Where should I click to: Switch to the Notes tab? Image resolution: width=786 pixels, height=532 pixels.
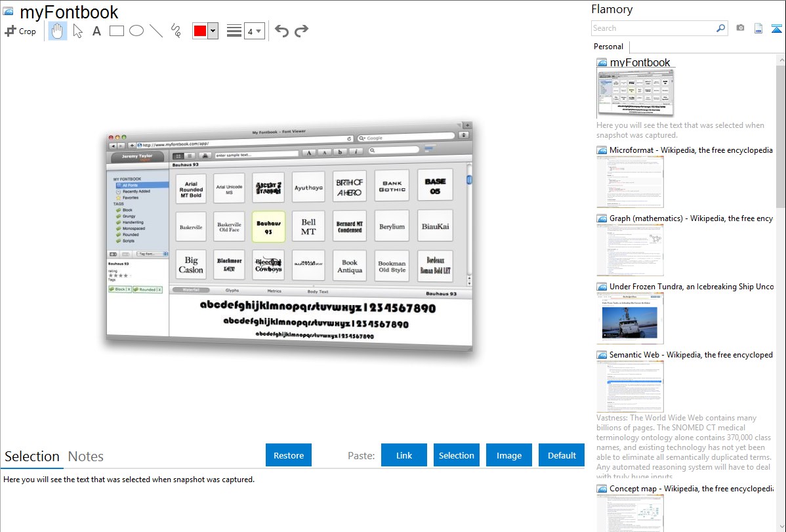[86, 457]
